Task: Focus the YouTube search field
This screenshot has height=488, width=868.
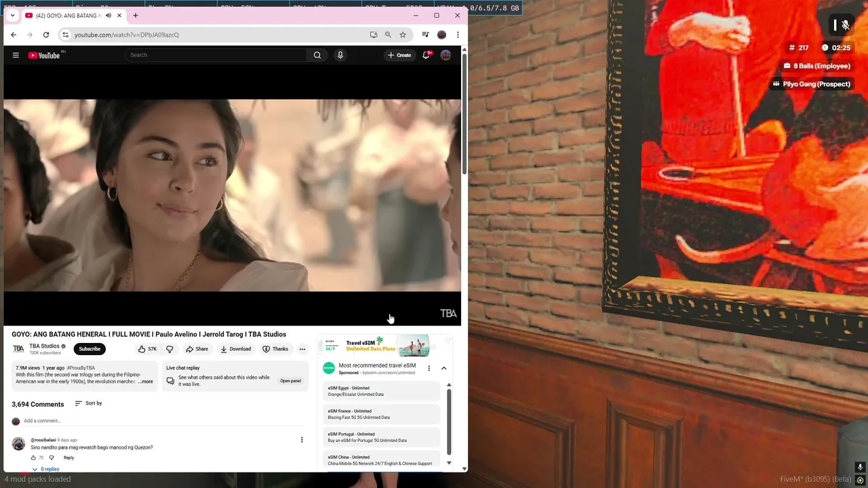Action: [x=217, y=55]
